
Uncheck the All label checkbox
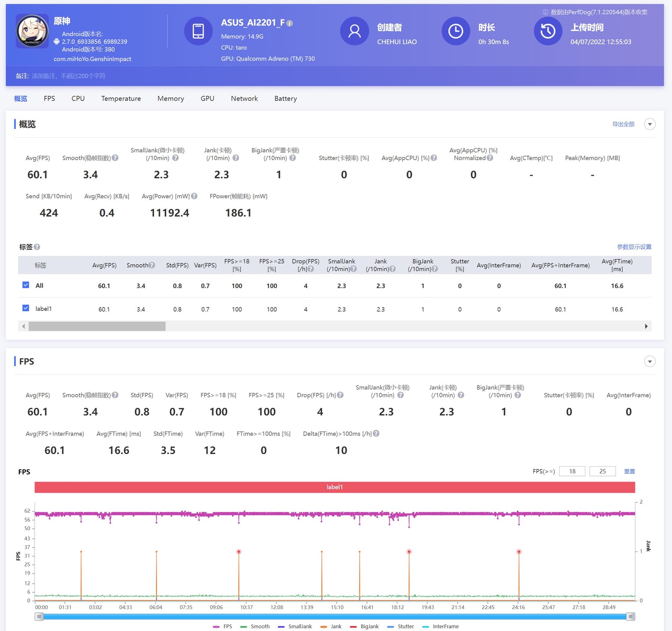click(x=26, y=285)
